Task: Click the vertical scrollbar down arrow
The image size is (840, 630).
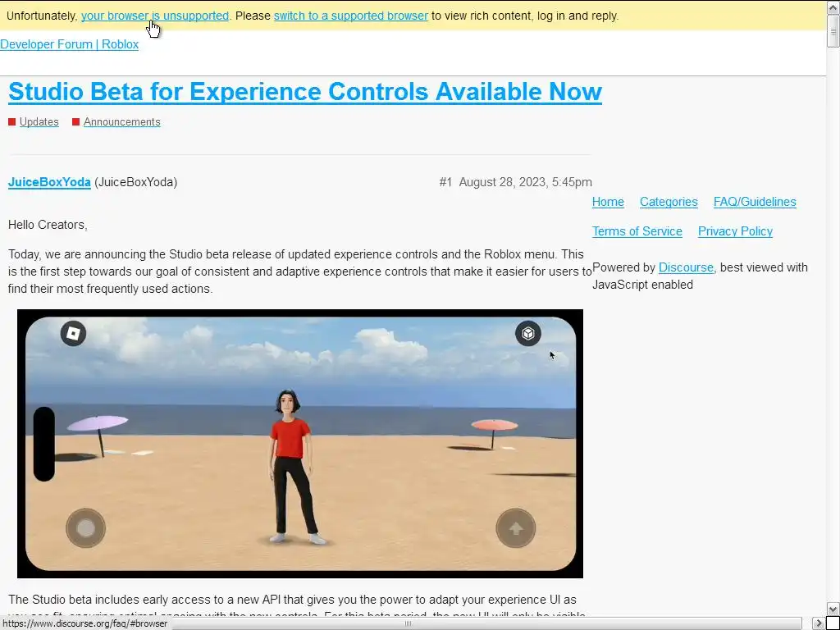Action: coord(833,609)
